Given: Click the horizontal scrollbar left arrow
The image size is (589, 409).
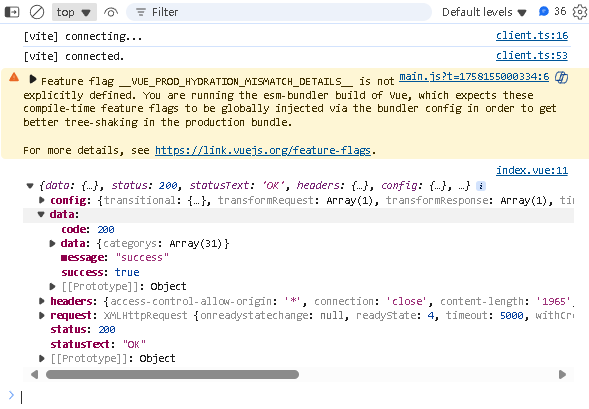Looking at the screenshot, I should pyautogui.click(x=34, y=374).
